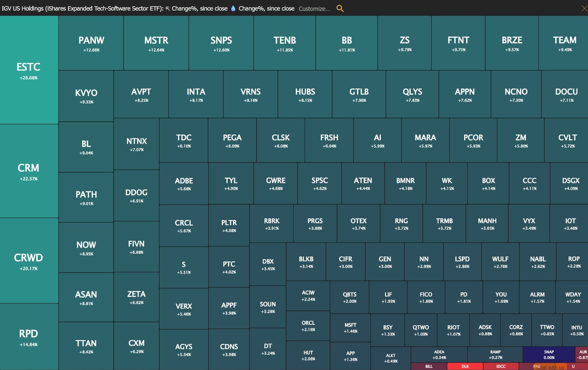This screenshot has height=370, width=588.
Task: Select the FICO +1.86% tile
Action: click(x=426, y=297)
